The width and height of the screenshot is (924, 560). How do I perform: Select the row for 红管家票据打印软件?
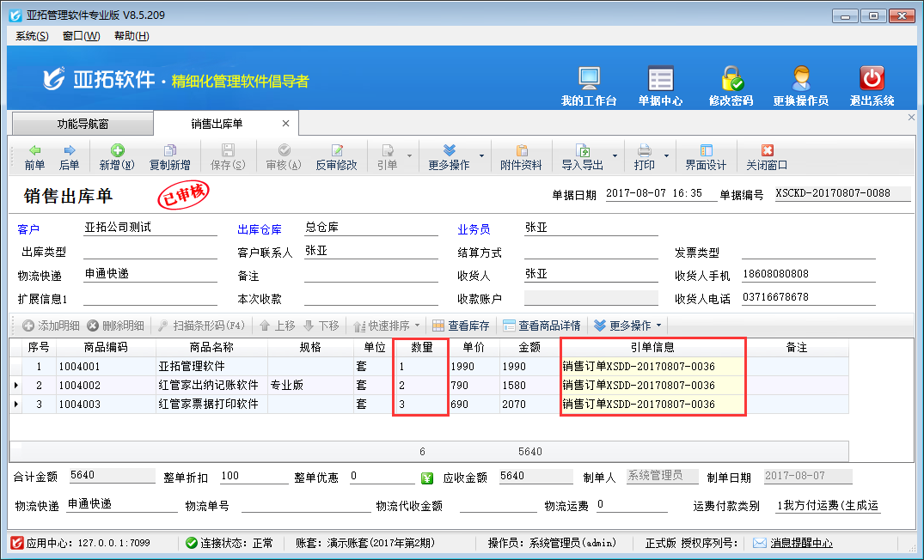click(x=207, y=405)
